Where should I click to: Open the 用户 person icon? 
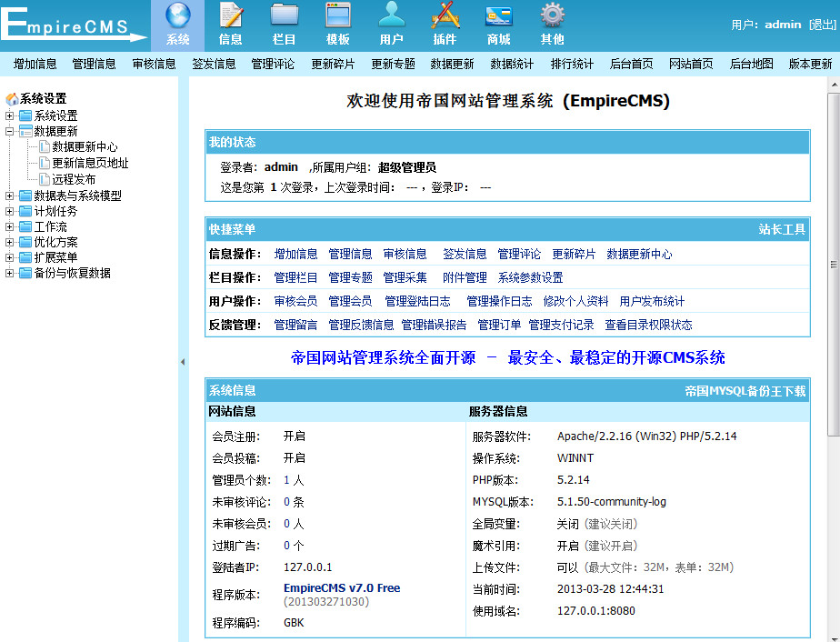392,15
